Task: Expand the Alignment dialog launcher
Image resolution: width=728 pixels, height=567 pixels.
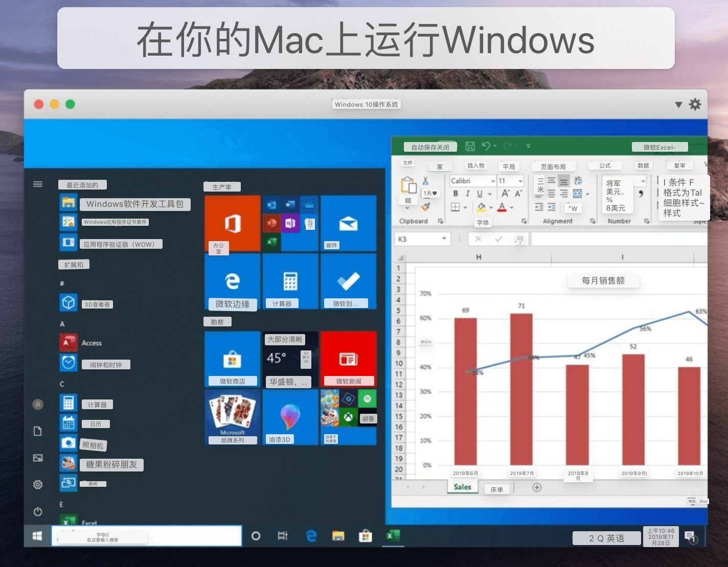Action: click(x=593, y=221)
